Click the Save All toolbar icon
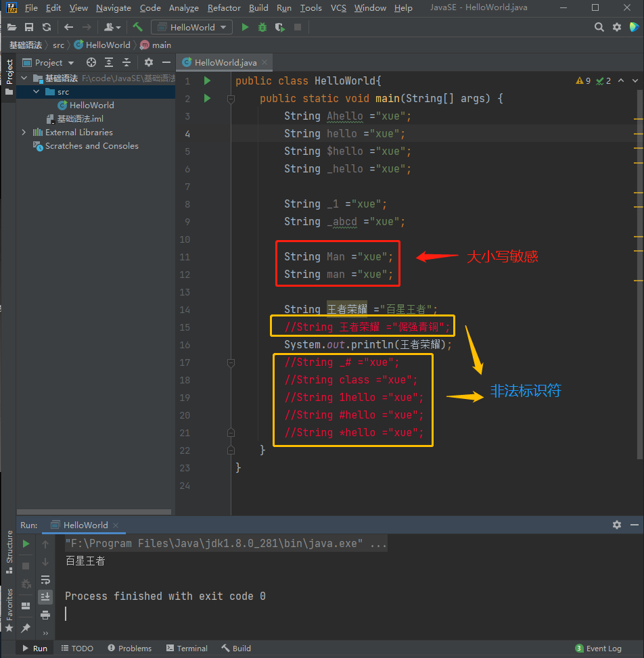Viewport: 644px width, 658px height. (29, 27)
